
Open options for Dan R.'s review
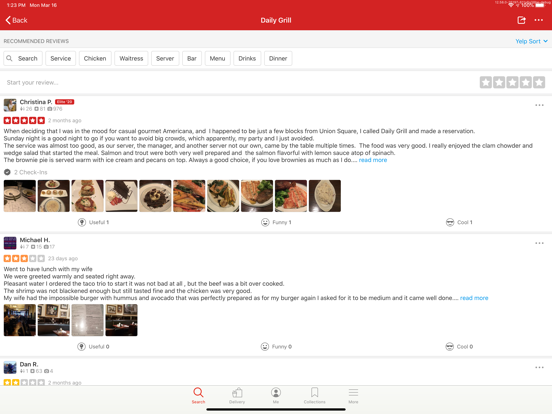coord(539,367)
